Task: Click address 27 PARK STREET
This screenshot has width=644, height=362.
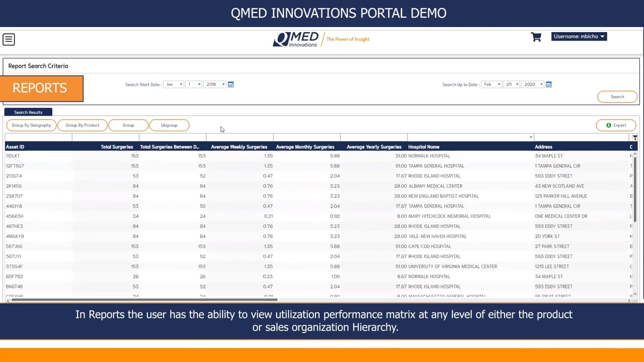Action: [552, 246]
